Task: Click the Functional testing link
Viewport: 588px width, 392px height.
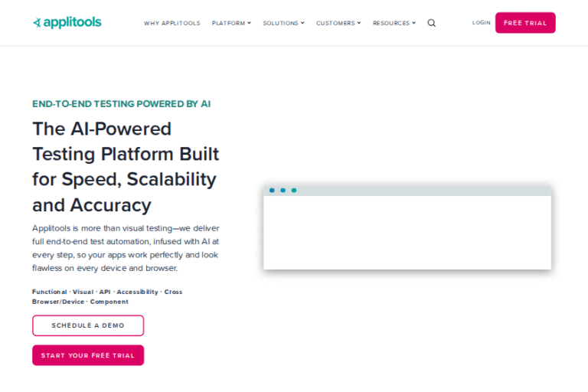Action: [49, 292]
